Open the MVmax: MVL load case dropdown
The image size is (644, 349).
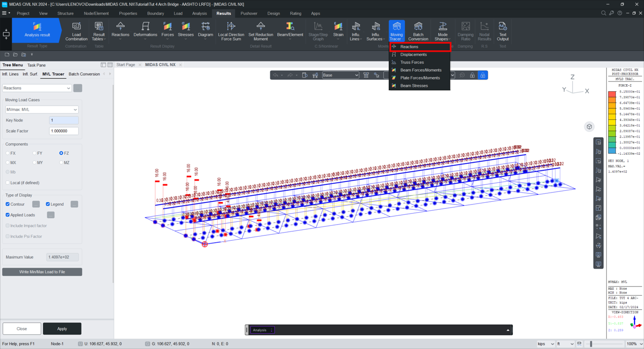click(42, 110)
